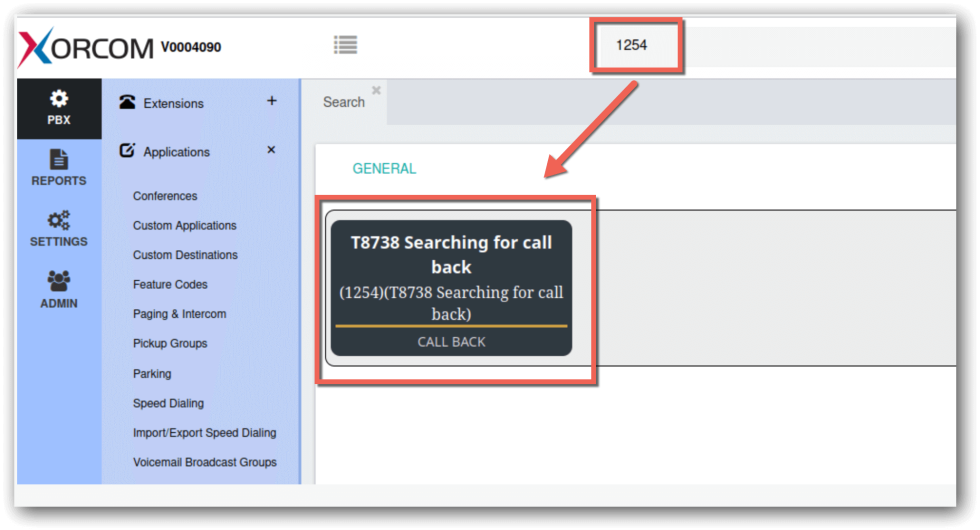The height and width of the screenshot is (530, 980).
Task: Open the T8738 Searching for call back result
Action: [451, 288]
